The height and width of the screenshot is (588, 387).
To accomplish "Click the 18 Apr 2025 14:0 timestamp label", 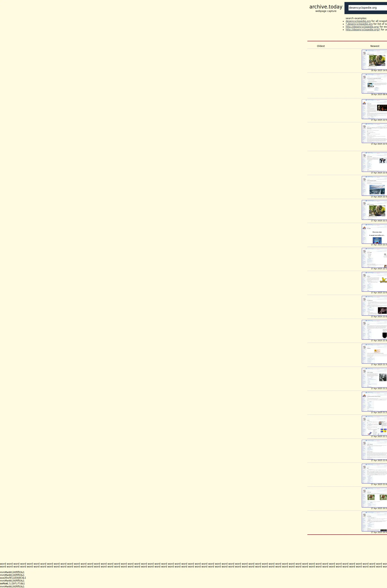I will 379,71.
